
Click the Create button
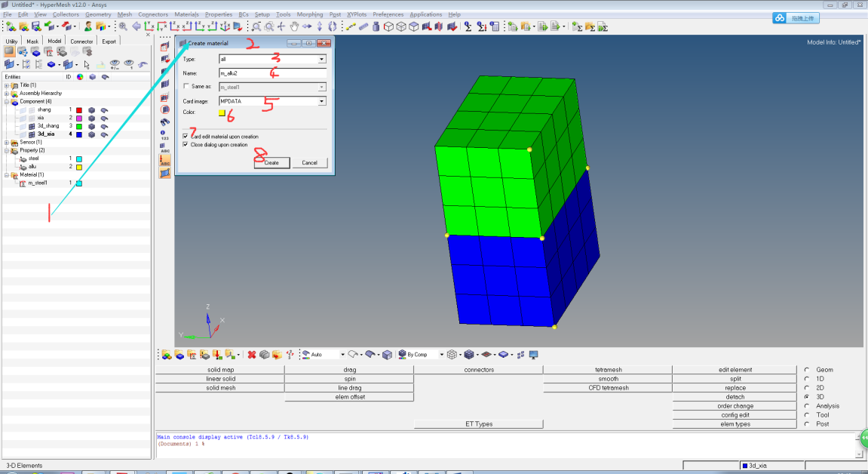pyautogui.click(x=271, y=162)
